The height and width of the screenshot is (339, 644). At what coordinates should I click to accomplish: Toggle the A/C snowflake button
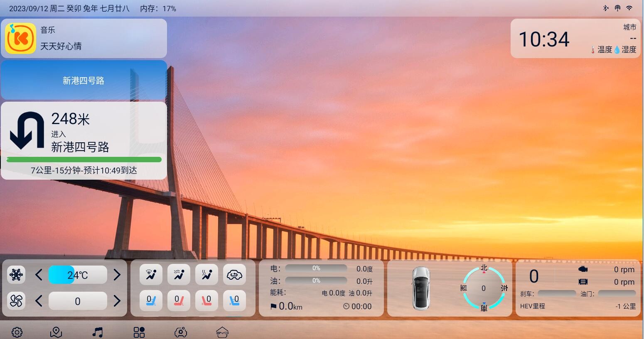tap(16, 275)
